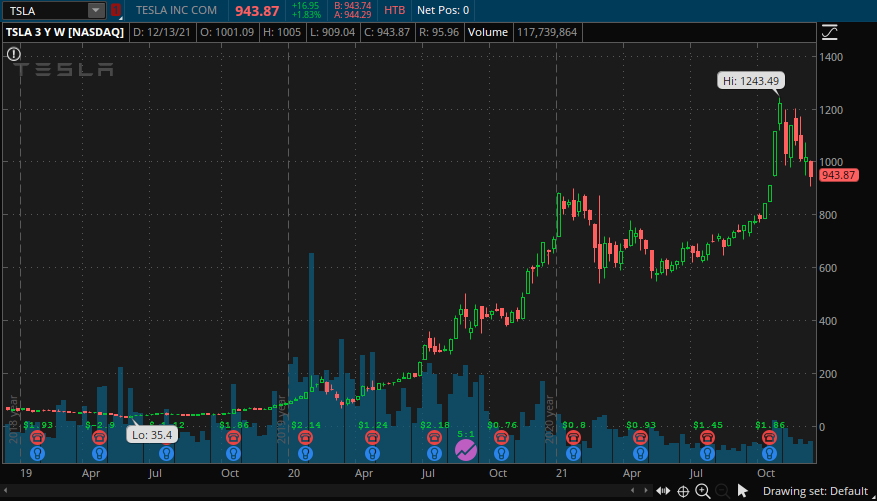
Task: Click the red 943.87 label on the price axis
Action: click(838, 175)
